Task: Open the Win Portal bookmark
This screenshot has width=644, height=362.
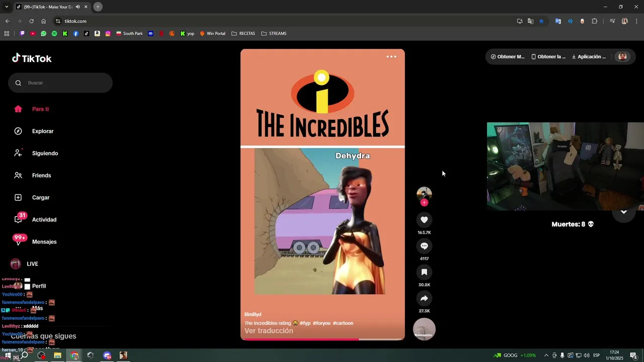Action: pyautogui.click(x=212, y=34)
